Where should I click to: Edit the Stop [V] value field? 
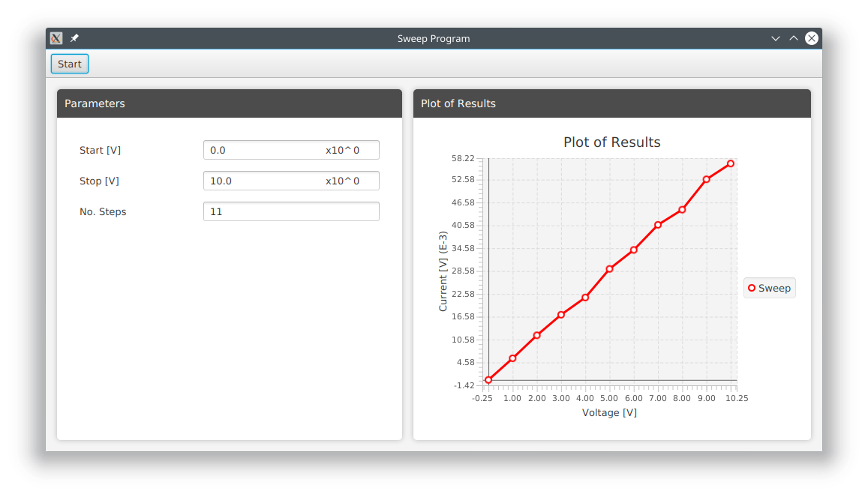(x=263, y=181)
